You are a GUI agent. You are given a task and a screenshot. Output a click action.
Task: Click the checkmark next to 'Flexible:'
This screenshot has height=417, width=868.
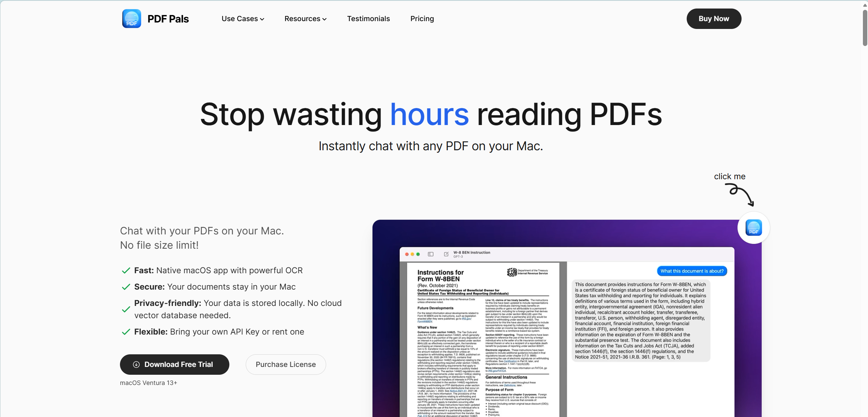(x=126, y=332)
